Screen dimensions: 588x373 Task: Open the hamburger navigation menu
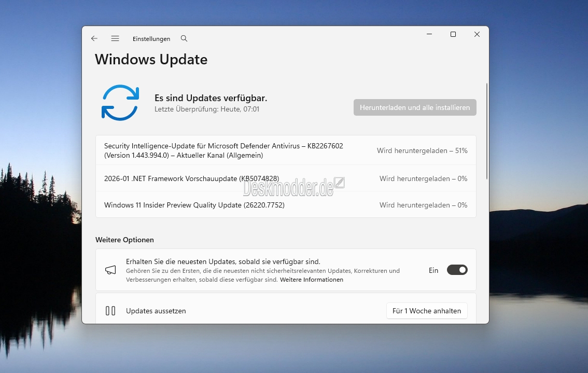click(x=115, y=39)
